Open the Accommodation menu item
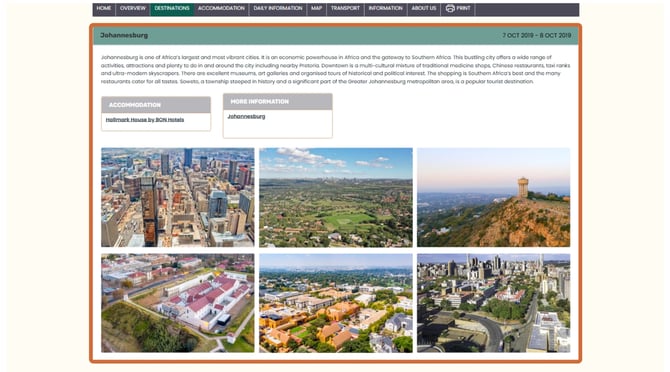 221,9
